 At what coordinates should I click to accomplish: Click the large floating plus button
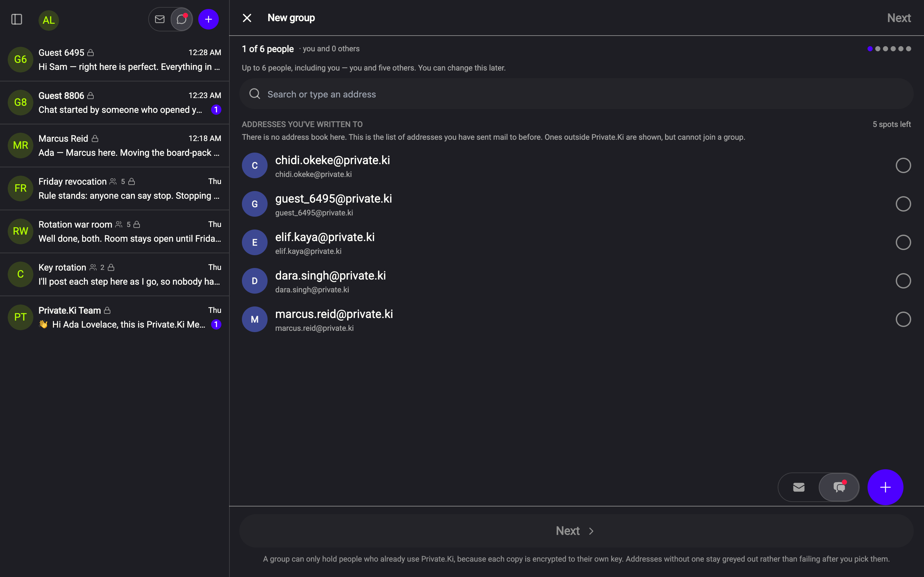(x=885, y=487)
